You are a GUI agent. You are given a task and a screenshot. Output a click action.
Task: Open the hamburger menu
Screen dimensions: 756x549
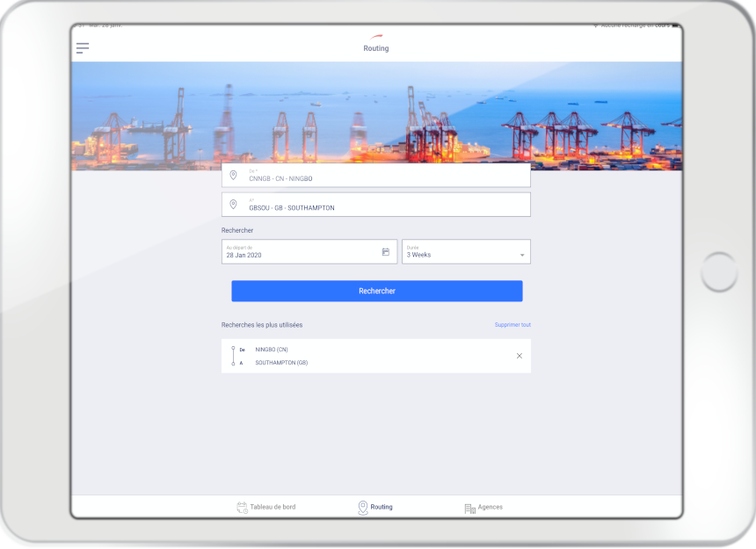click(x=83, y=48)
